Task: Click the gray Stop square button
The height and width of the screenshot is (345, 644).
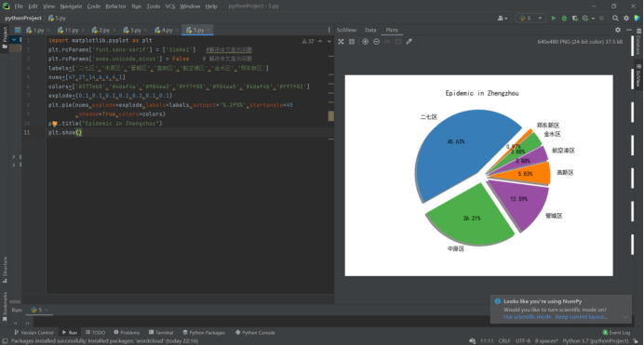Action: 602,18
